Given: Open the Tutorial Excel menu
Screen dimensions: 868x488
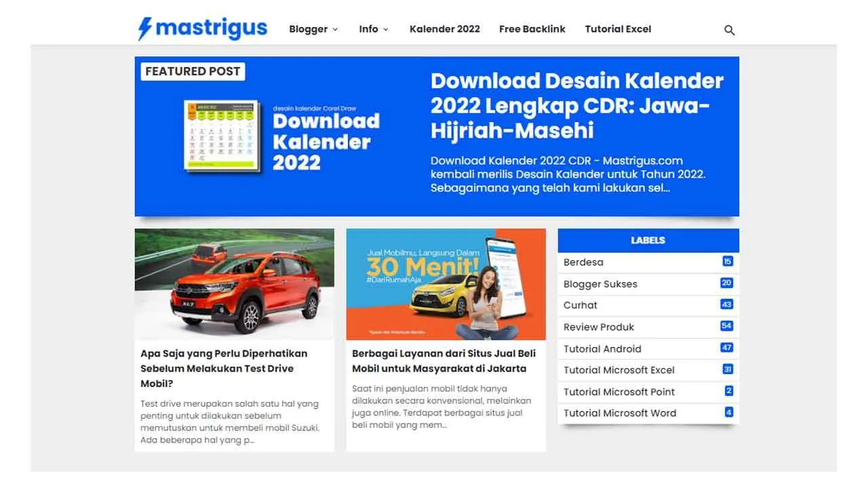Looking at the screenshot, I should (x=618, y=29).
